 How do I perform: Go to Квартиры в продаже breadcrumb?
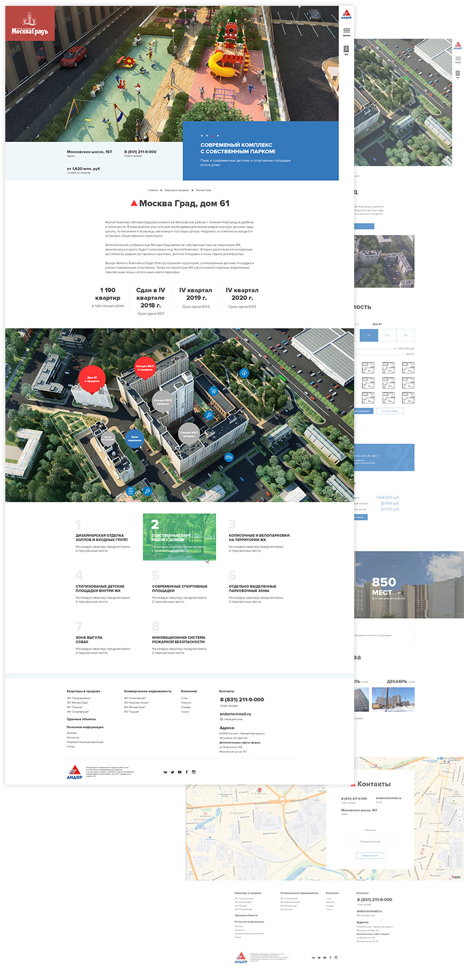(x=177, y=190)
